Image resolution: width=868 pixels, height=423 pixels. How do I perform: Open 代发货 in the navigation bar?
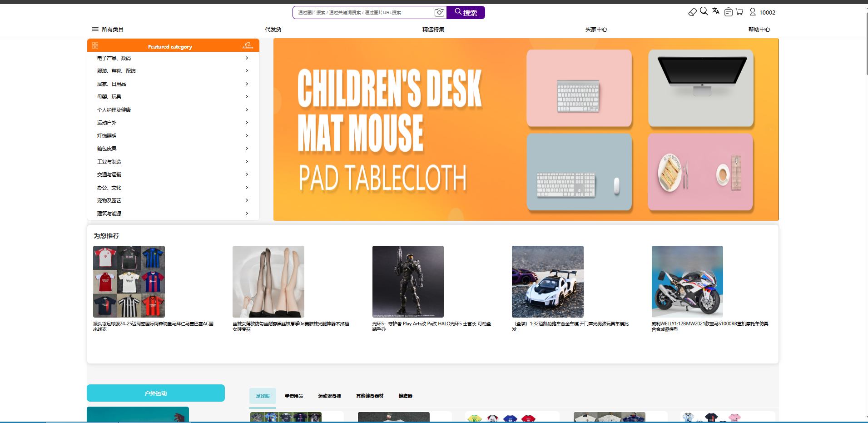tap(273, 29)
